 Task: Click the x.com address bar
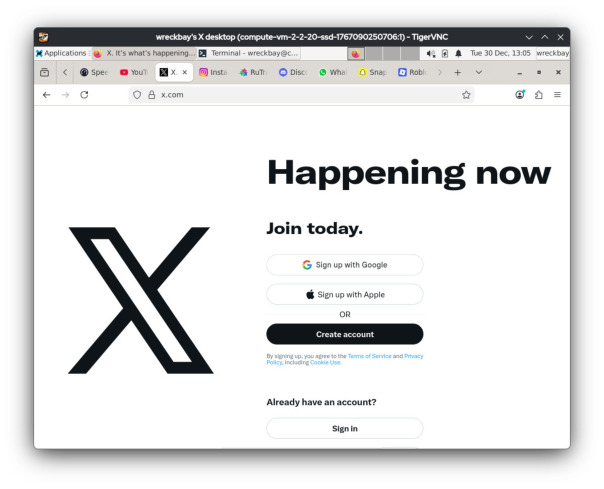(x=302, y=95)
